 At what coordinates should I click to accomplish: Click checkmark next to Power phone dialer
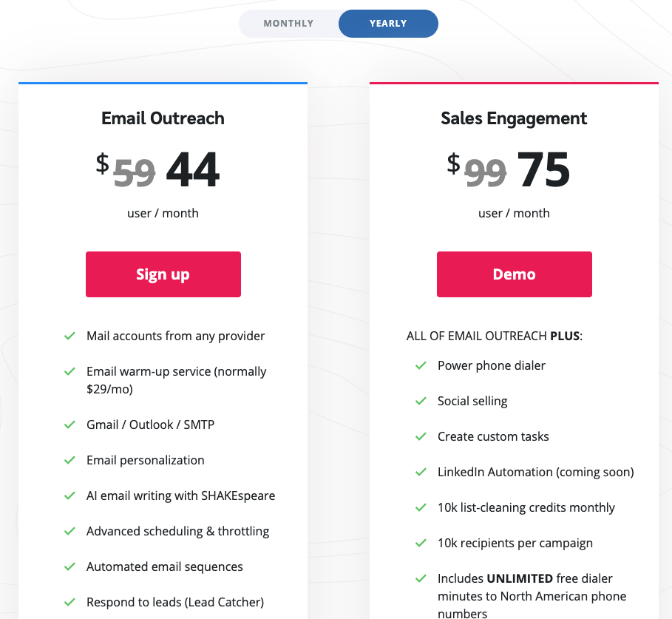[x=421, y=366]
